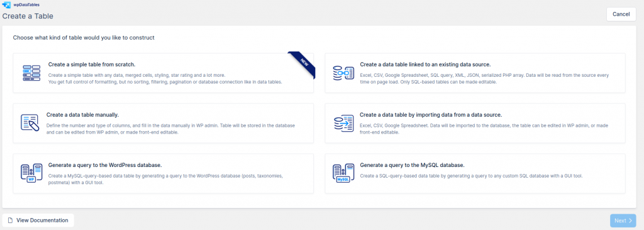The height and width of the screenshot is (230, 644).
Task: Select 'Create a simple table from scratch' heading
Action: [92, 65]
